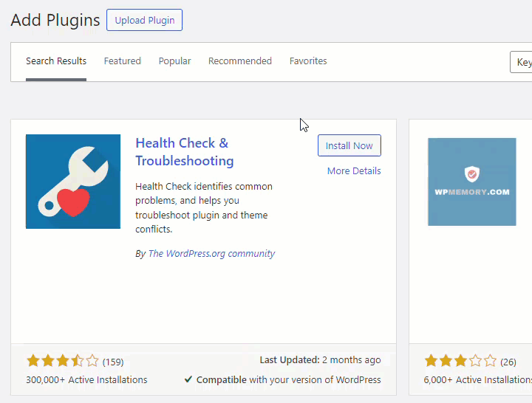The width and height of the screenshot is (532, 403).
Task: Open More Details for Health Check
Action: pyautogui.click(x=354, y=170)
